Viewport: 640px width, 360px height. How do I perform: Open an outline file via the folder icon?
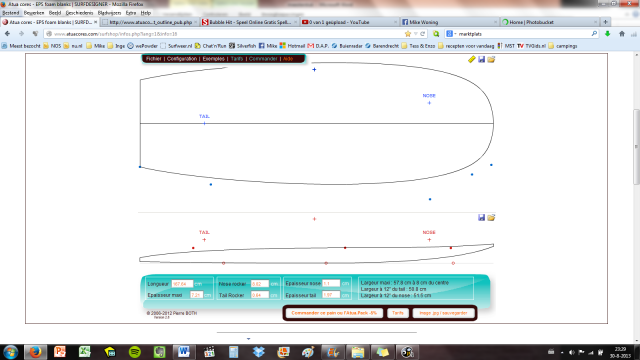(491, 60)
